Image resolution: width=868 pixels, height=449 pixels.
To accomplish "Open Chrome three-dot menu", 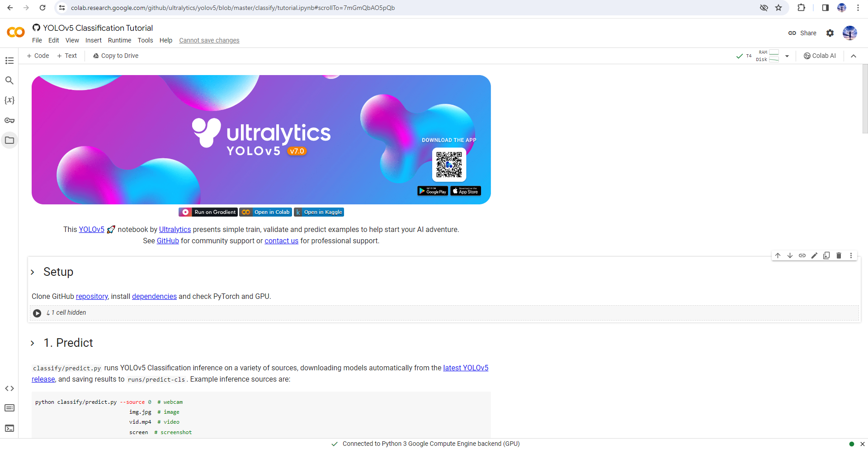I will pyautogui.click(x=858, y=8).
